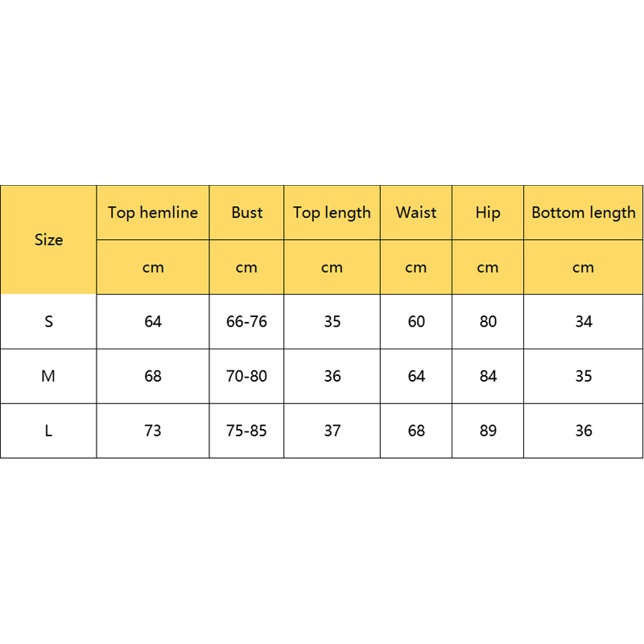Viewport: 644px width, 644px height.
Task: Click the 37 top length value
Action: [332, 431]
